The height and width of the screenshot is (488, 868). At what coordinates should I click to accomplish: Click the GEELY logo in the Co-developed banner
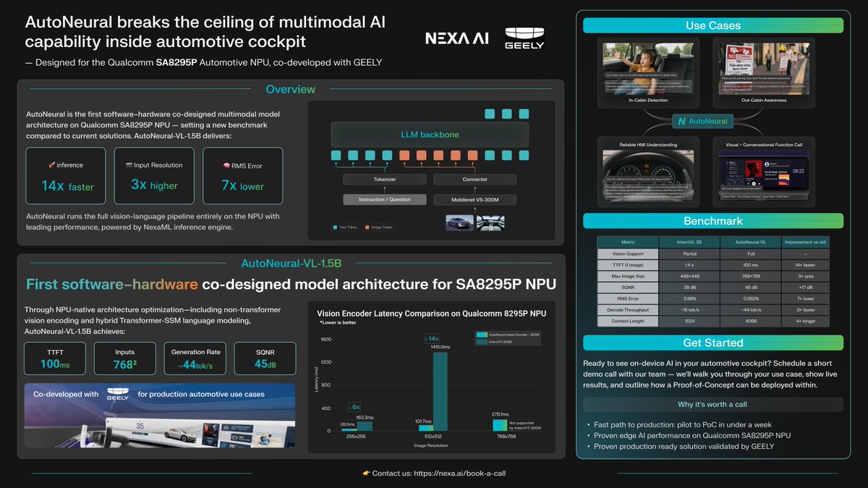pyautogui.click(x=118, y=394)
